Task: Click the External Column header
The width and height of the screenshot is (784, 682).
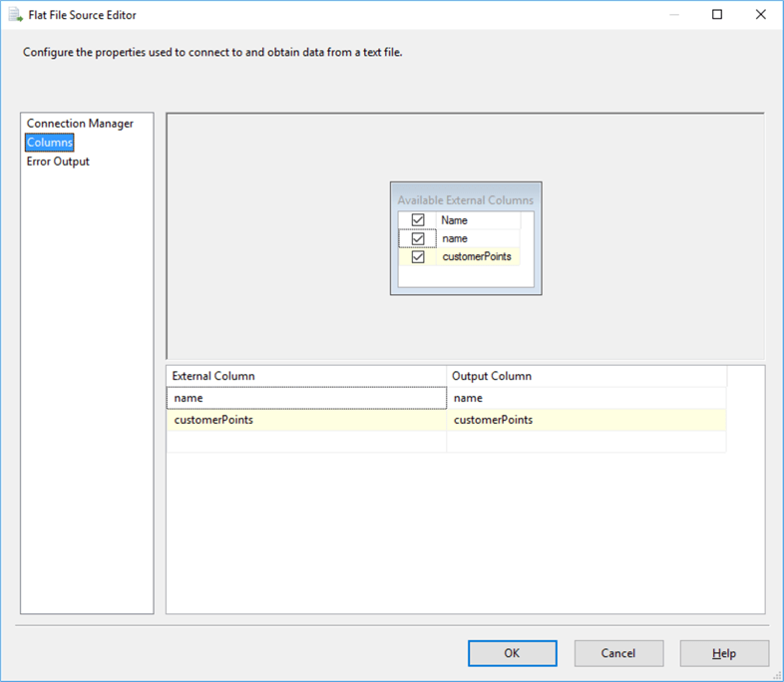Action: coord(306,376)
